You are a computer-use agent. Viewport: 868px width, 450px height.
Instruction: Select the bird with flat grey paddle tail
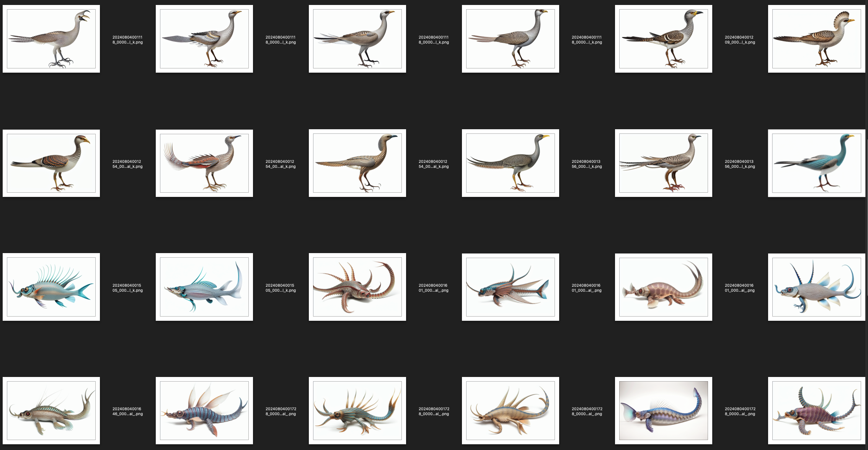pyautogui.click(x=204, y=39)
